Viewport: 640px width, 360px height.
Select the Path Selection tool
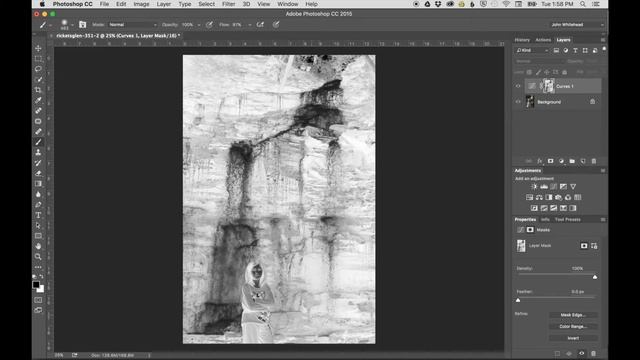38,225
